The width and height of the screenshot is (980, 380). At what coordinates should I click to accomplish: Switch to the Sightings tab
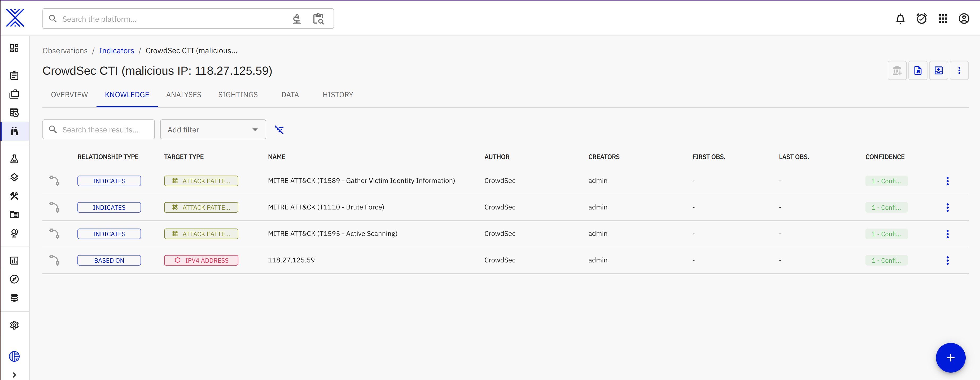click(238, 95)
